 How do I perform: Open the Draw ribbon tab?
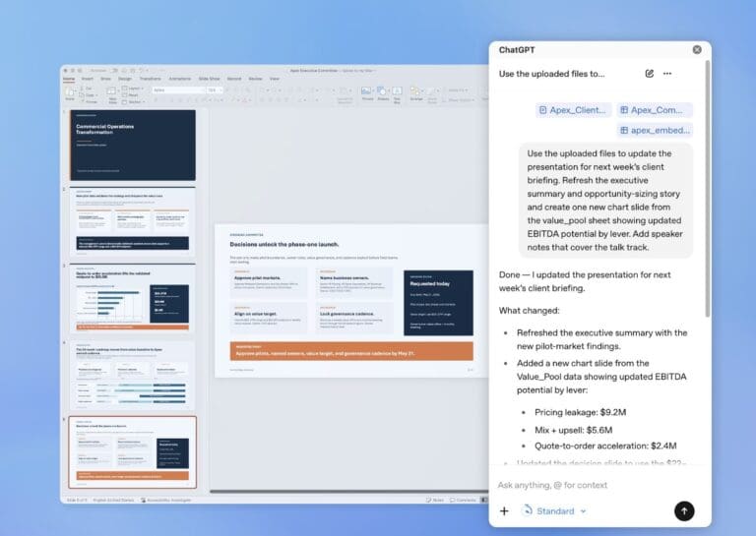click(105, 79)
